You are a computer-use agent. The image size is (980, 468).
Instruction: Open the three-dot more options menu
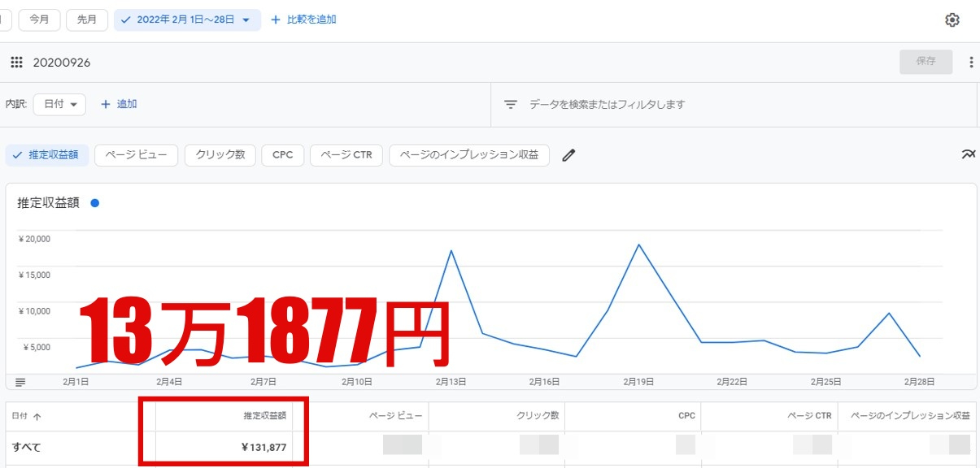(971, 62)
